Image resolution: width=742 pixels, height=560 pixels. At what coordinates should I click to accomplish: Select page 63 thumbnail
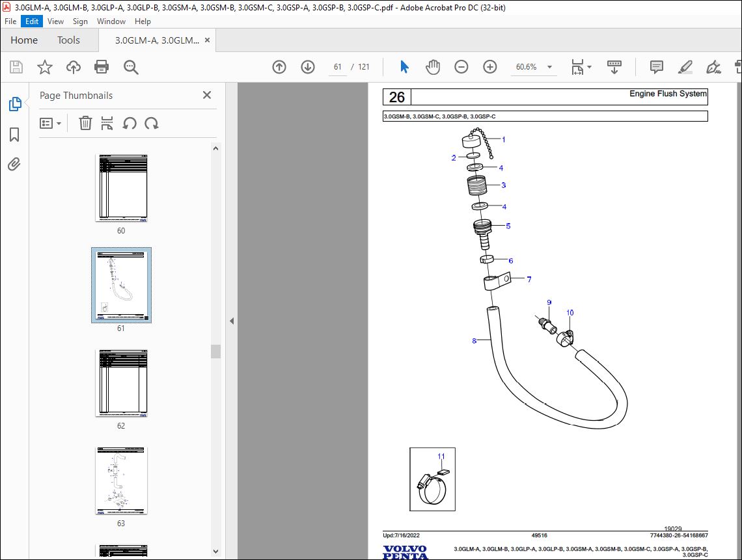point(121,481)
